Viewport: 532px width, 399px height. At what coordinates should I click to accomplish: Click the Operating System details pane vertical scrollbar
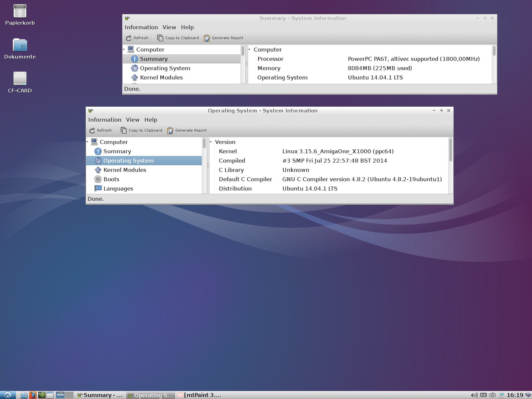[451, 150]
